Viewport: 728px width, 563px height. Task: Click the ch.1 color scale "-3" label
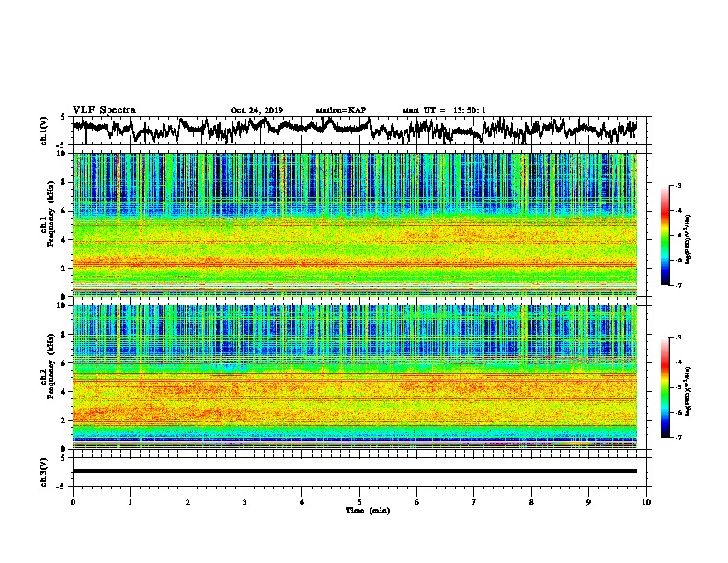pyautogui.click(x=677, y=186)
